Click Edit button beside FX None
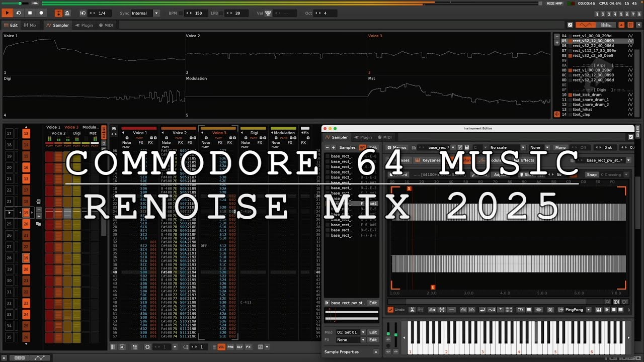Image resolution: width=644 pixels, height=362 pixels. 373,340
